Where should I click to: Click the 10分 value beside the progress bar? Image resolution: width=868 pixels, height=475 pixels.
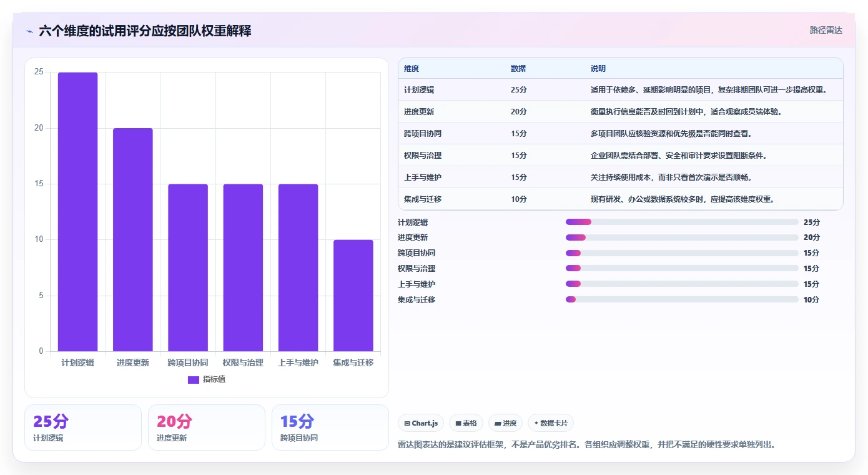pyautogui.click(x=812, y=300)
